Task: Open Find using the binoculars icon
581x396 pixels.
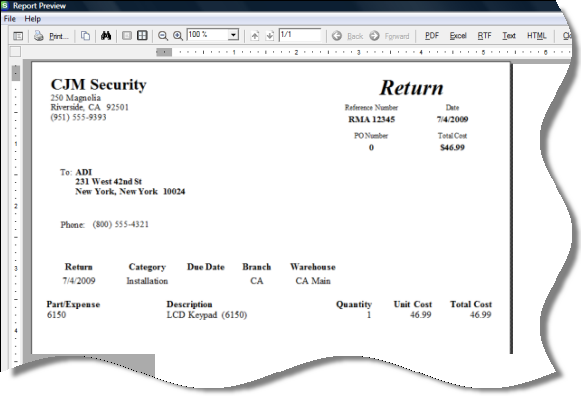Action: coord(106,36)
